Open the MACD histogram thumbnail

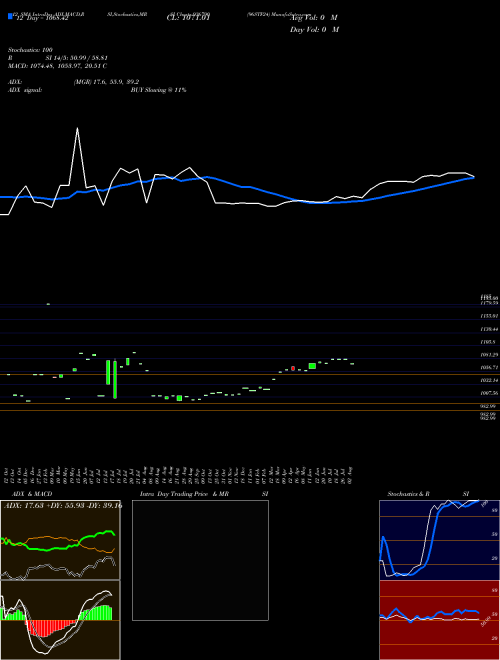tap(60, 620)
